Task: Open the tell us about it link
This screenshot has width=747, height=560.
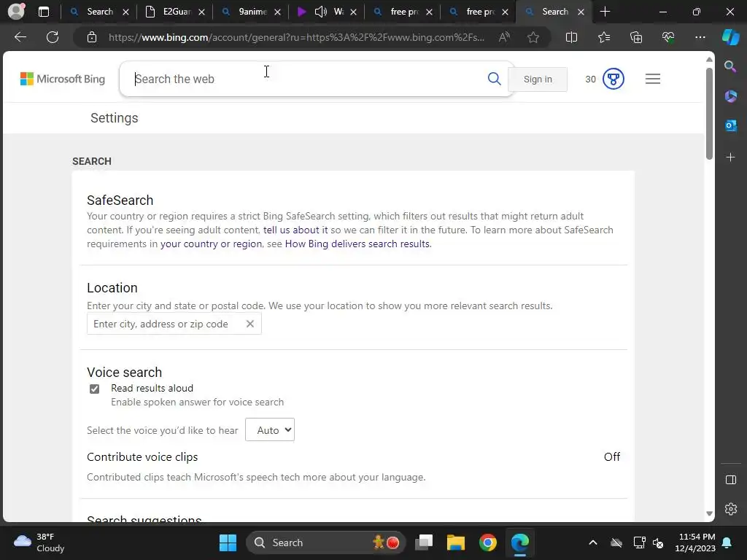Action: [295, 230]
